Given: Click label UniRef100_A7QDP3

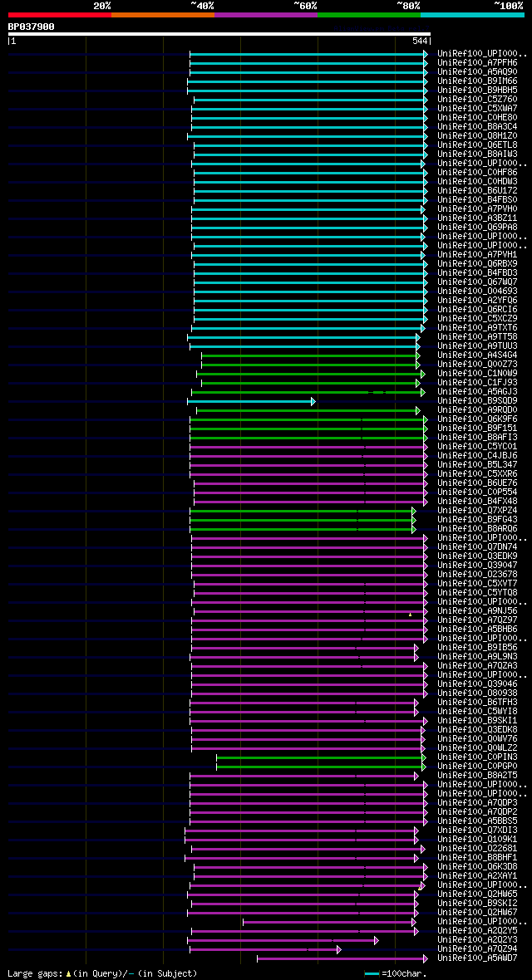Looking at the screenshot, I should 477,803.
